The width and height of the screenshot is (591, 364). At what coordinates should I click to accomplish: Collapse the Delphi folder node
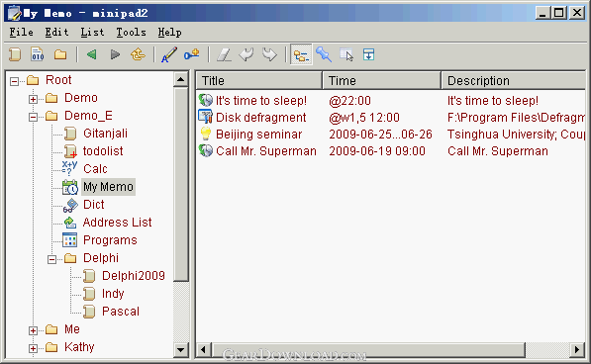pyautogui.click(x=52, y=259)
